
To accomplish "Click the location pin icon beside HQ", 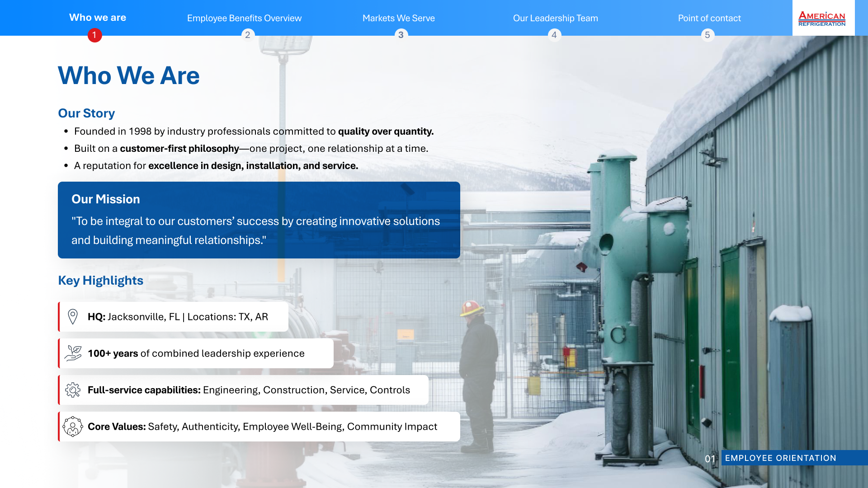I will click(72, 317).
